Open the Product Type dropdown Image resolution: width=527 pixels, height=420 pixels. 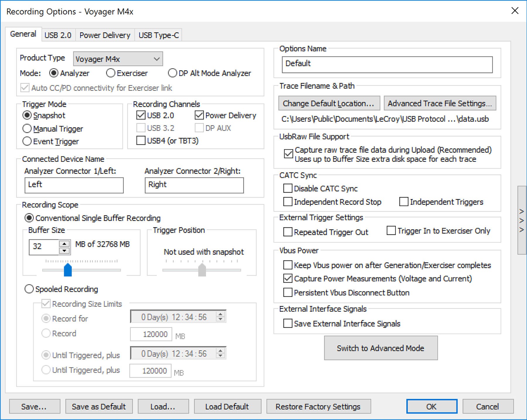[118, 59]
